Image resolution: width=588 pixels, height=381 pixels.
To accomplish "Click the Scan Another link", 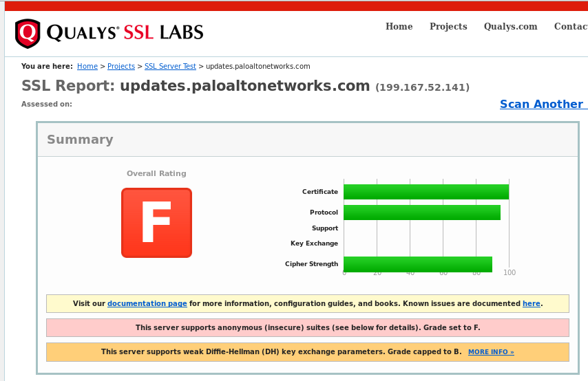I will point(543,104).
